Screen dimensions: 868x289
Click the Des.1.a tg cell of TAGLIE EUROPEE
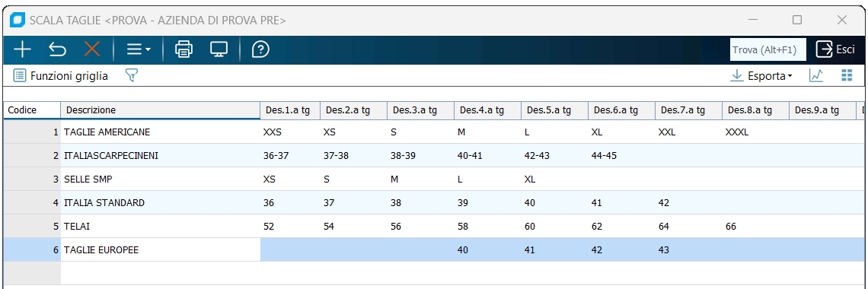pyautogui.click(x=290, y=249)
